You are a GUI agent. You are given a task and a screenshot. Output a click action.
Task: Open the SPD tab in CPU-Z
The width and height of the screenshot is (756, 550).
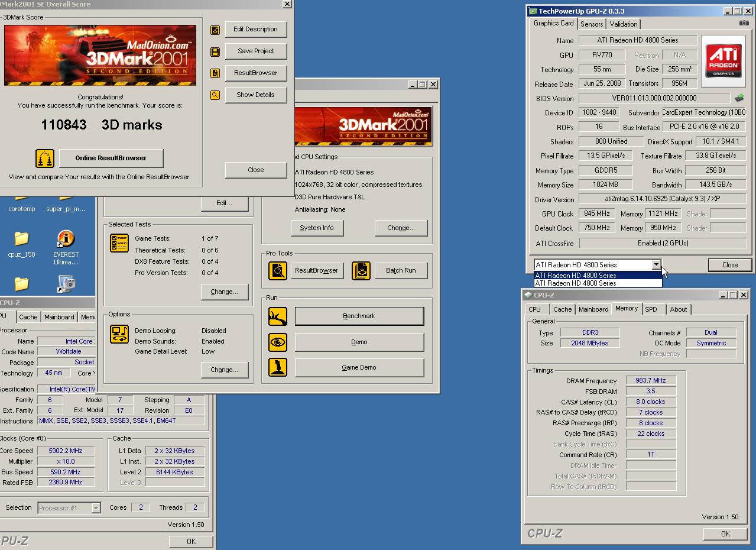tap(651, 309)
